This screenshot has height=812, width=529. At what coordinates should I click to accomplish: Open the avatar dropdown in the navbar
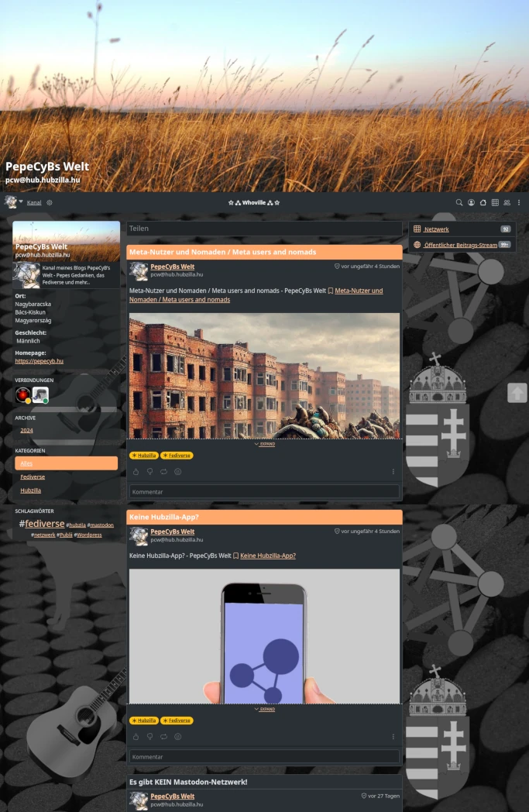[13, 202]
